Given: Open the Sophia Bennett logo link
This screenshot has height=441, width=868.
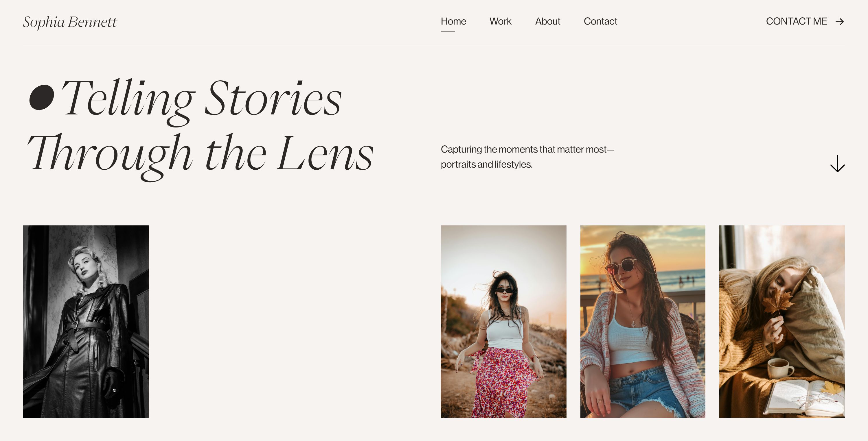Looking at the screenshot, I should click(70, 22).
